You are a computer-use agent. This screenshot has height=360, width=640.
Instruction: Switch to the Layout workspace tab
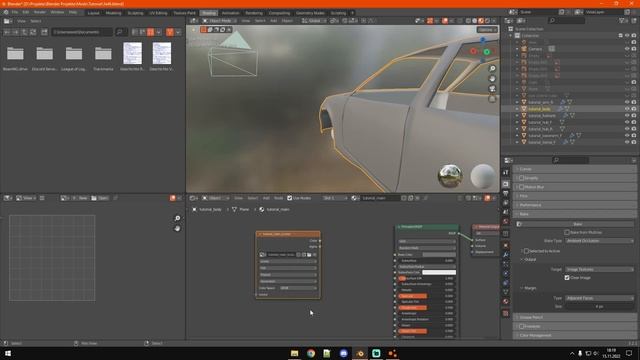pyautogui.click(x=93, y=13)
